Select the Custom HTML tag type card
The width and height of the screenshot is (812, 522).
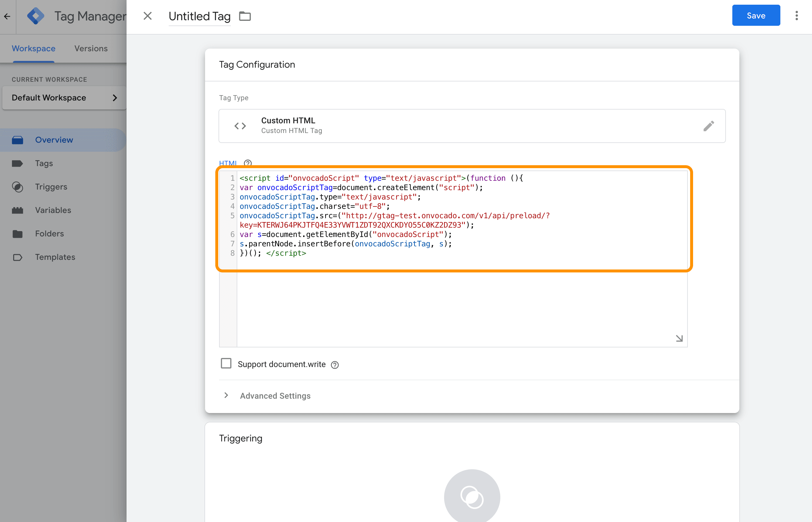coord(472,126)
